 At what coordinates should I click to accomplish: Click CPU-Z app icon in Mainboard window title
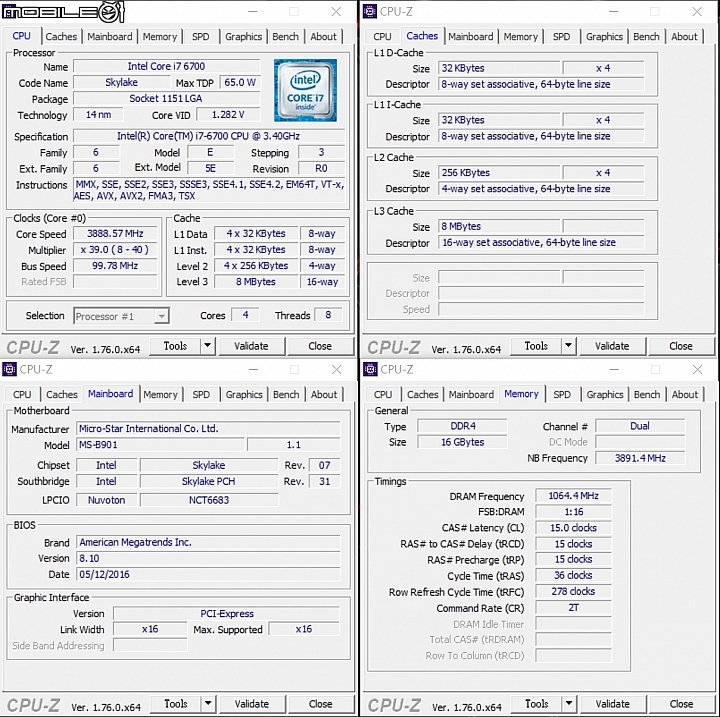coord(9,369)
